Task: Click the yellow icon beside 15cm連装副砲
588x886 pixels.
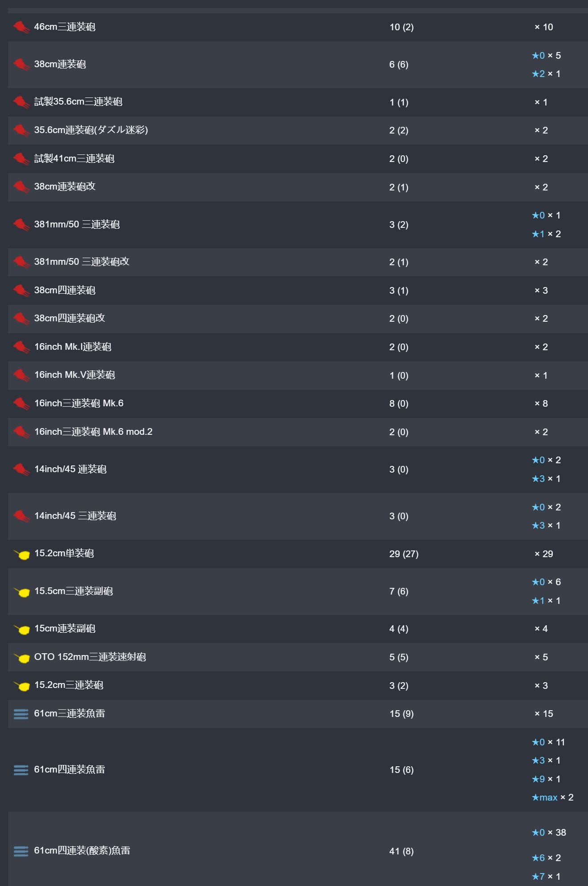Action: (21, 629)
